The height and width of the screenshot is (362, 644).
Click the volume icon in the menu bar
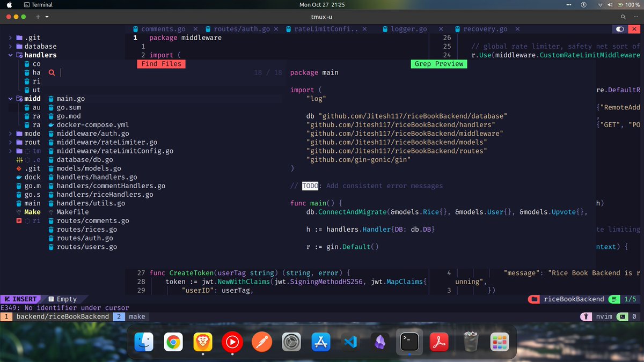[610, 5]
